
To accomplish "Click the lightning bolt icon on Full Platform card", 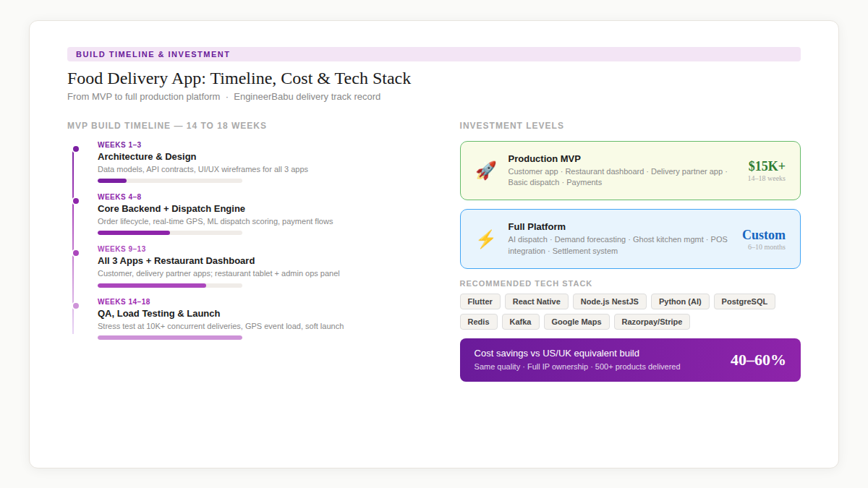I will [485, 239].
